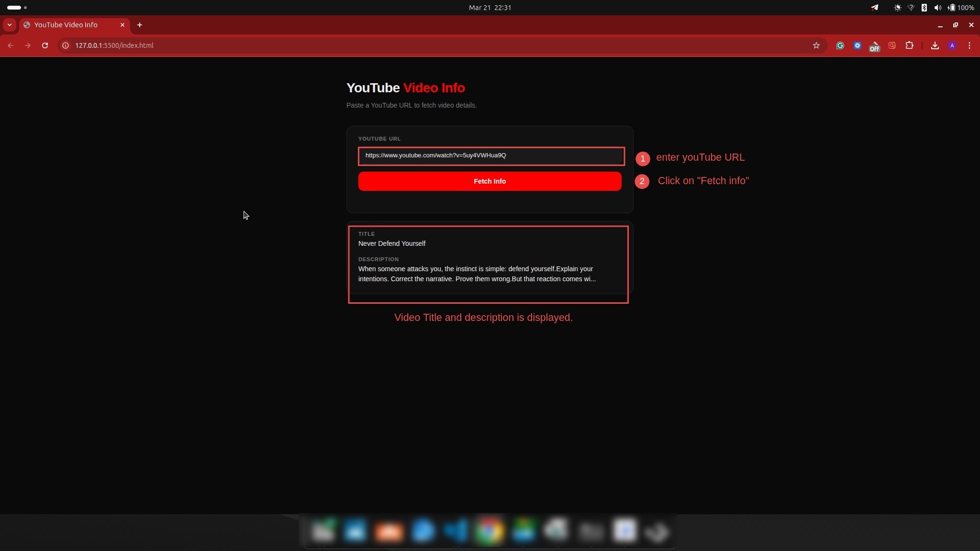This screenshot has height=551, width=980.
Task: Go back to the previous page
Action: click(x=11, y=45)
